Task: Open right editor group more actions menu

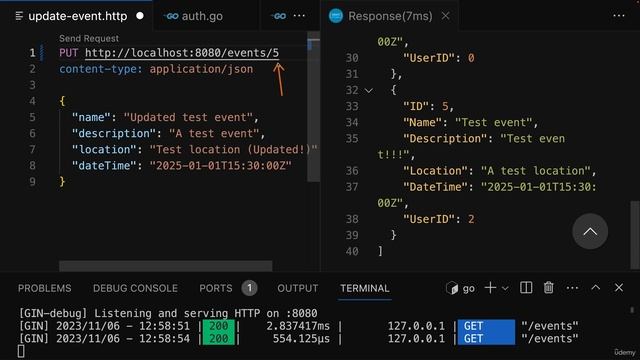Action: (619, 16)
